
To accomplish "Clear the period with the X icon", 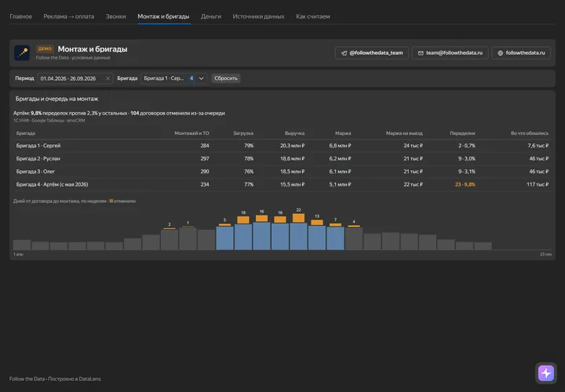I will tap(108, 78).
